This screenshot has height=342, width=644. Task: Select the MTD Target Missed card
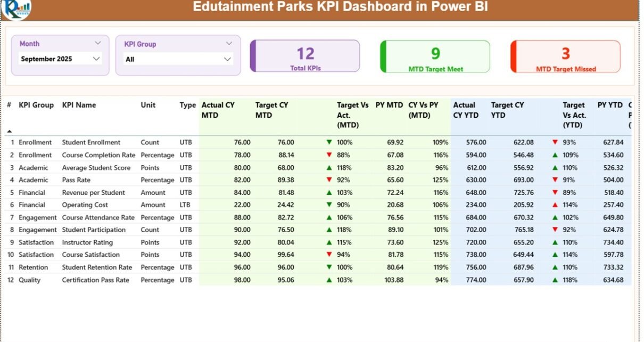point(566,56)
